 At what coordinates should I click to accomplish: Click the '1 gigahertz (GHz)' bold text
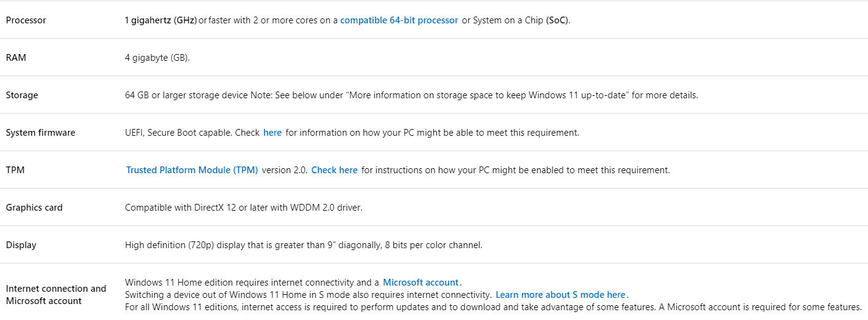pyautogui.click(x=160, y=20)
